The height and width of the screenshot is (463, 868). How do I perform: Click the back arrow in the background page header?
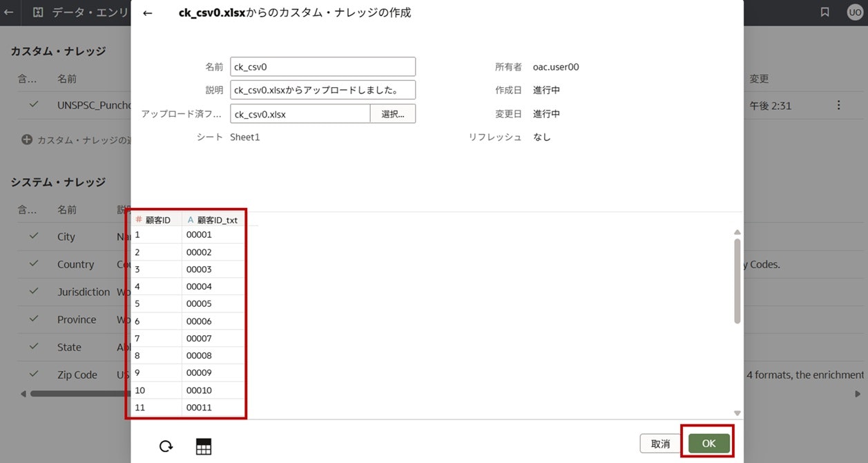pos(9,12)
